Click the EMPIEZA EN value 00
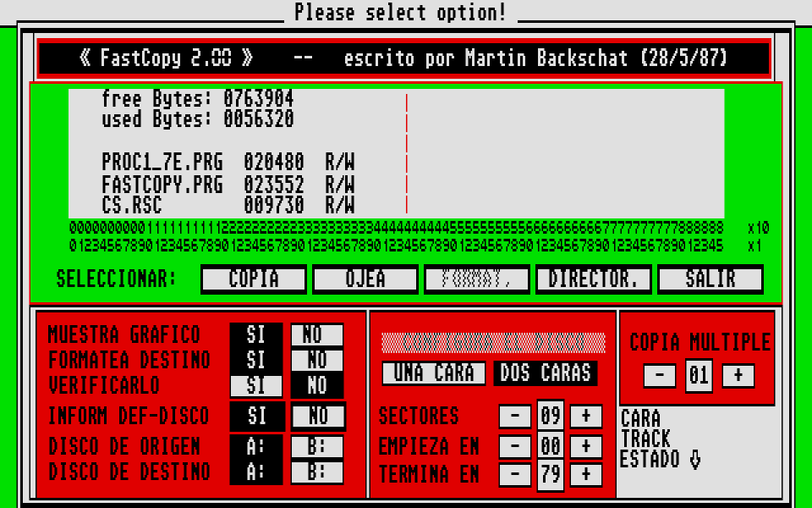812x508 pixels. coord(551,446)
